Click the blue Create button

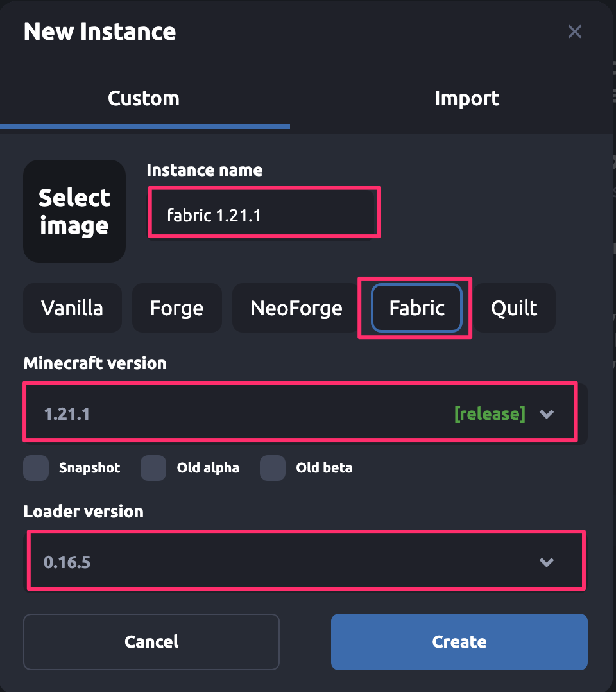pos(459,641)
